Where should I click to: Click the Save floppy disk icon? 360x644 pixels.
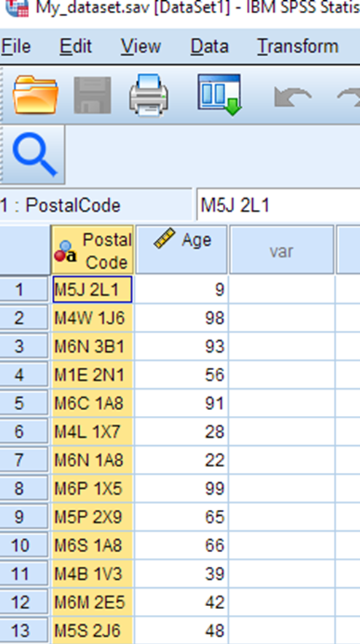coord(93,95)
